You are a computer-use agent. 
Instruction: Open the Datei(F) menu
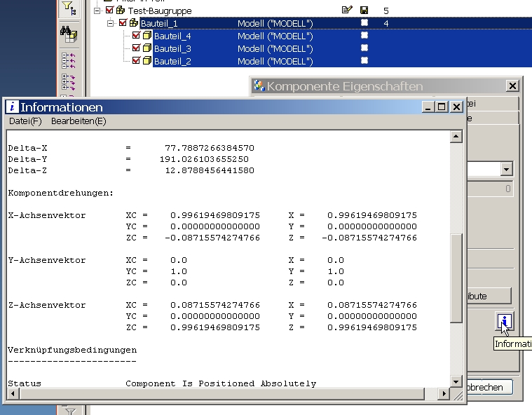(x=25, y=121)
